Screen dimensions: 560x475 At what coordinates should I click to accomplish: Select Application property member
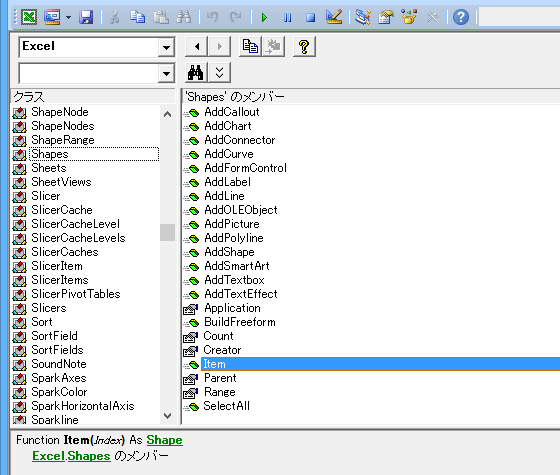tap(232, 308)
